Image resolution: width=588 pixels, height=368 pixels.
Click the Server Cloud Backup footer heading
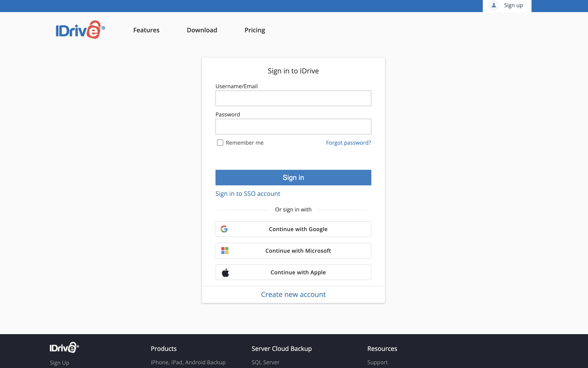(x=282, y=349)
